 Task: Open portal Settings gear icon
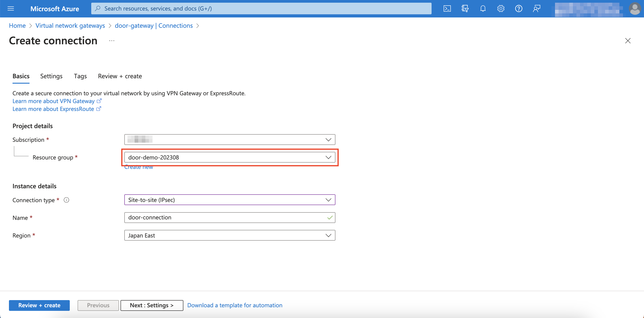coord(500,9)
